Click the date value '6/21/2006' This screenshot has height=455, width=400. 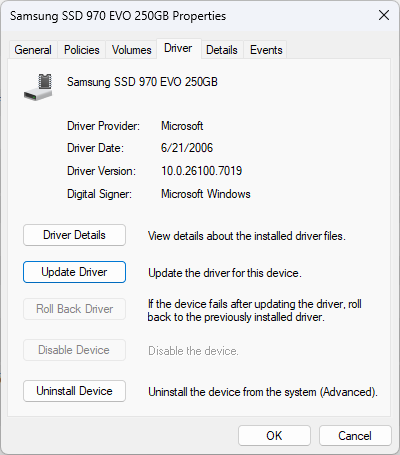pyautogui.click(x=187, y=148)
